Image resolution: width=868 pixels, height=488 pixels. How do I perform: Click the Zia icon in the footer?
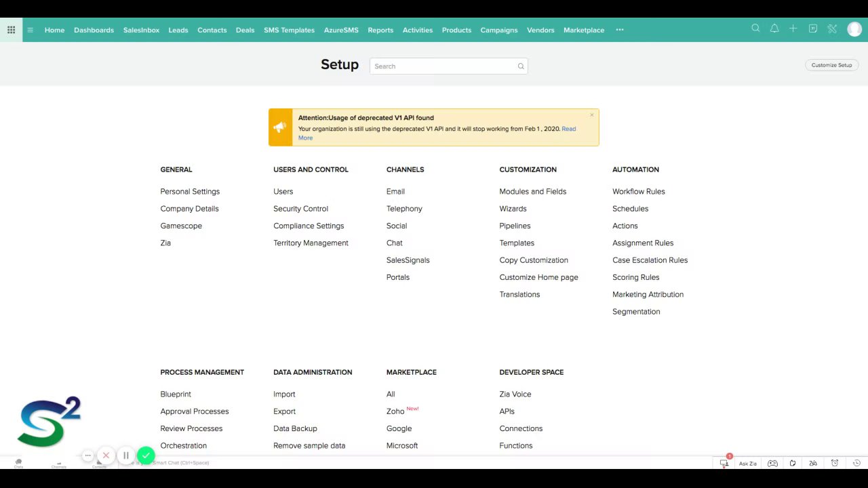(x=813, y=463)
